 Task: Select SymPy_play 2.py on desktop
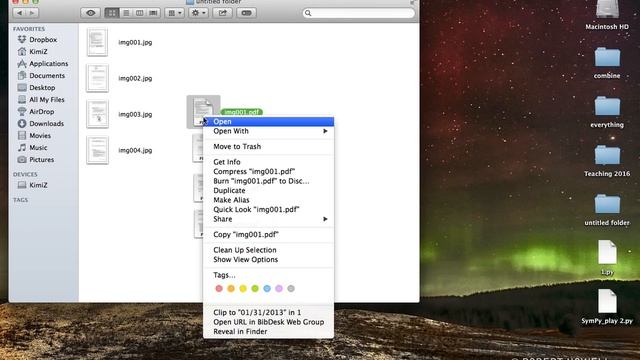[x=607, y=306]
